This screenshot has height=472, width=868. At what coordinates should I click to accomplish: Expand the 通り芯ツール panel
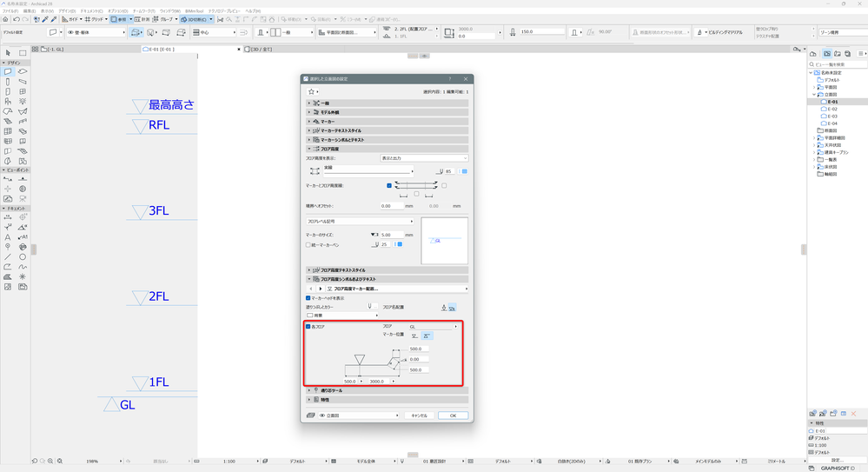point(387,390)
